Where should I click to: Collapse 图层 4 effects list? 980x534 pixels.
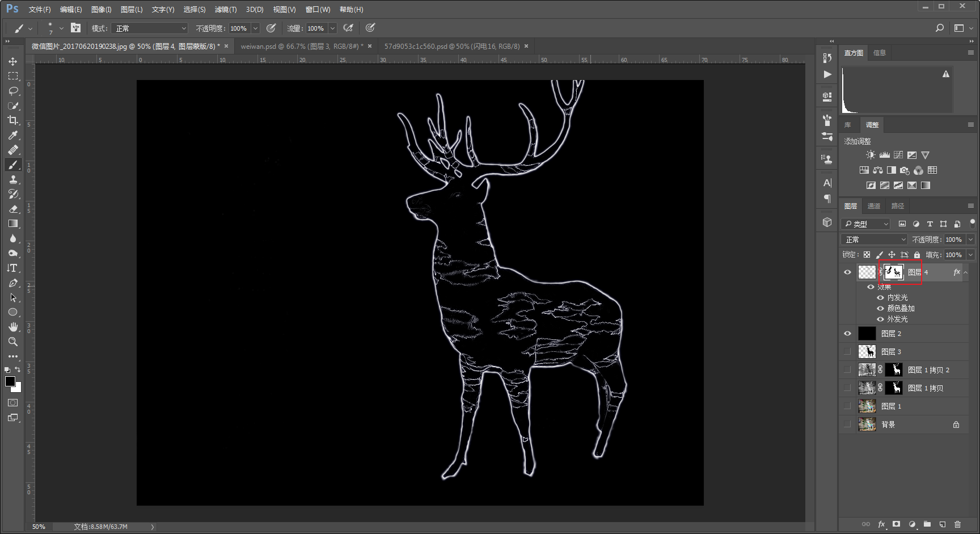pos(966,272)
